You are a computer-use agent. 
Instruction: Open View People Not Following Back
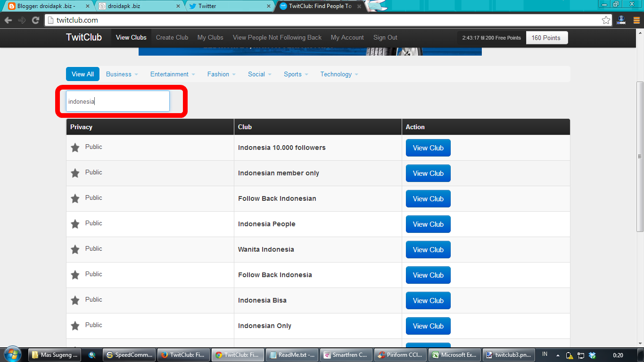(x=277, y=38)
